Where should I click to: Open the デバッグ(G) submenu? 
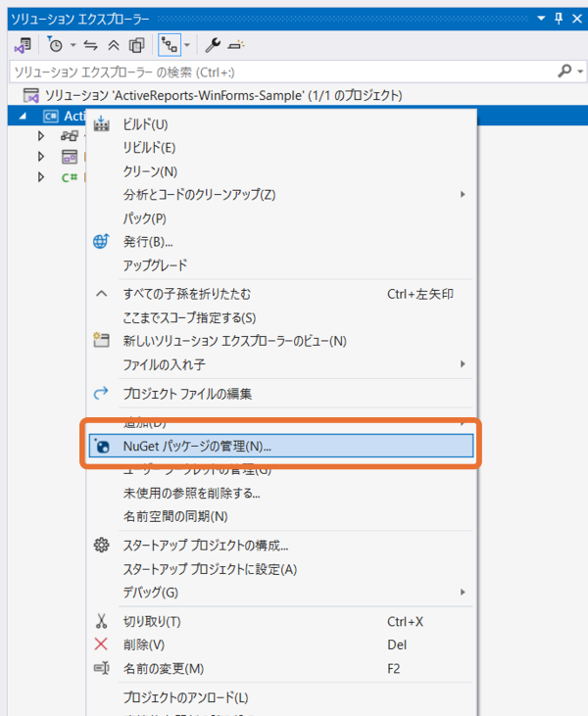[281, 593]
